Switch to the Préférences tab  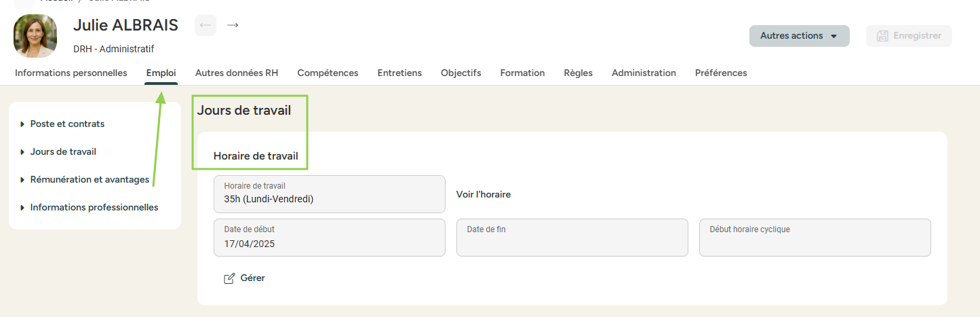click(x=721, y=73)
